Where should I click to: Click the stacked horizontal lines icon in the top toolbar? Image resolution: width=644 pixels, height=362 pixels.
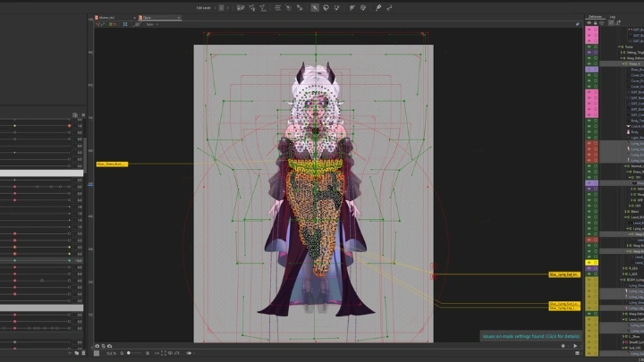pos(277,7)
